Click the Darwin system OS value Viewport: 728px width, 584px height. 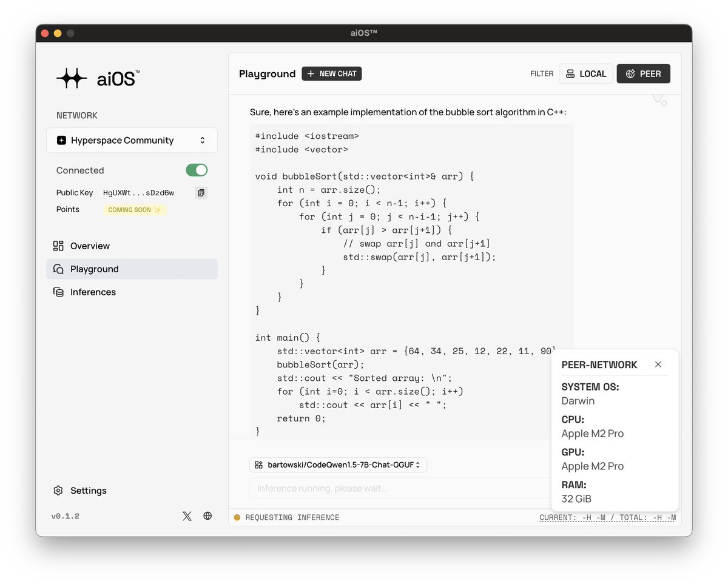578,401
